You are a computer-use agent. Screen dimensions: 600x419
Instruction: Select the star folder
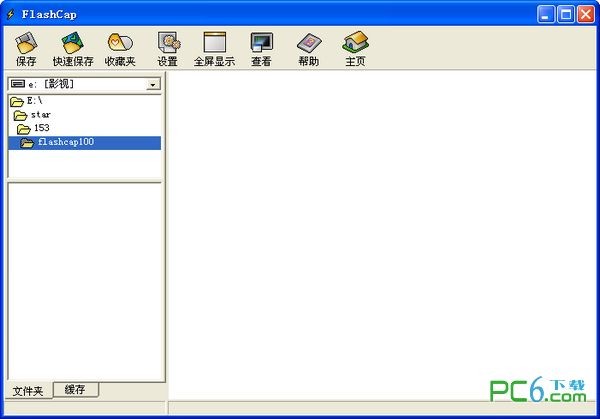coord(32,115)
